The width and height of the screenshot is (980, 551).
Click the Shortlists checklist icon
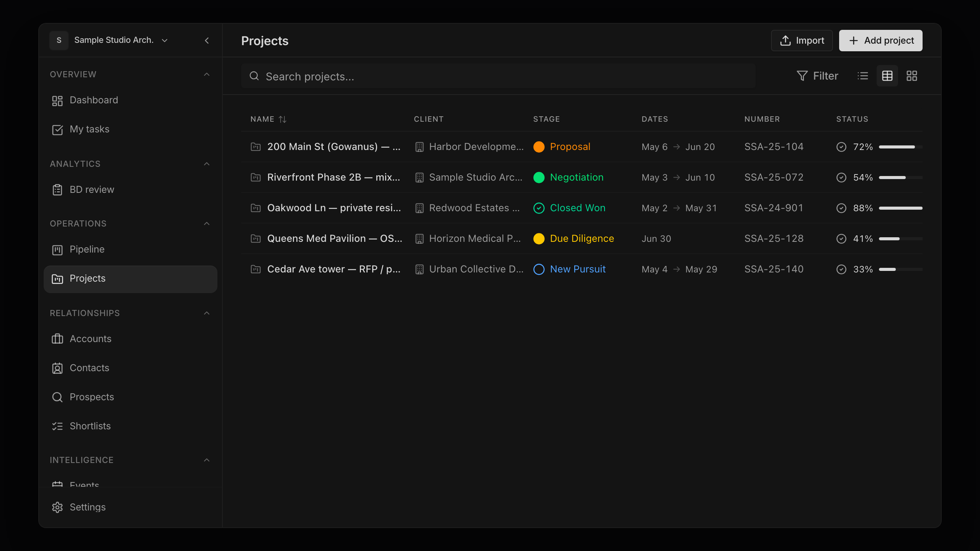tap(57, 426)
